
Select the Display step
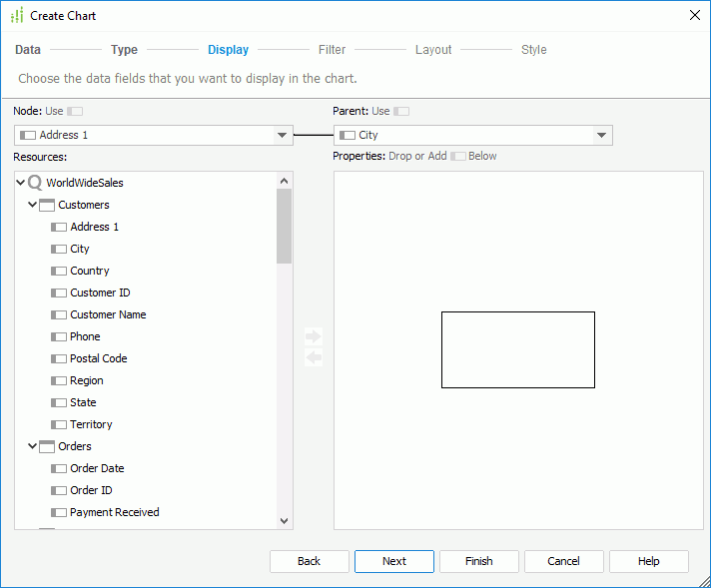(x=228, y=49)
